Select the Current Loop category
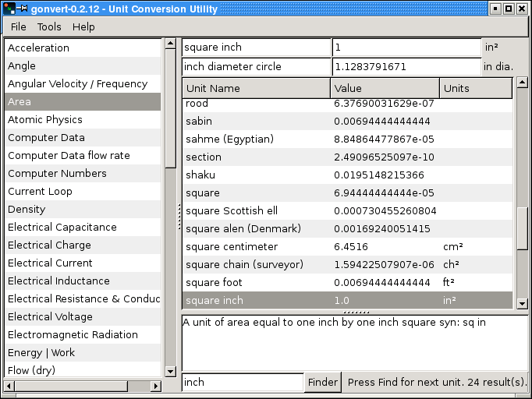The height and width of the screenshot is (399, 532). (83, 191)
